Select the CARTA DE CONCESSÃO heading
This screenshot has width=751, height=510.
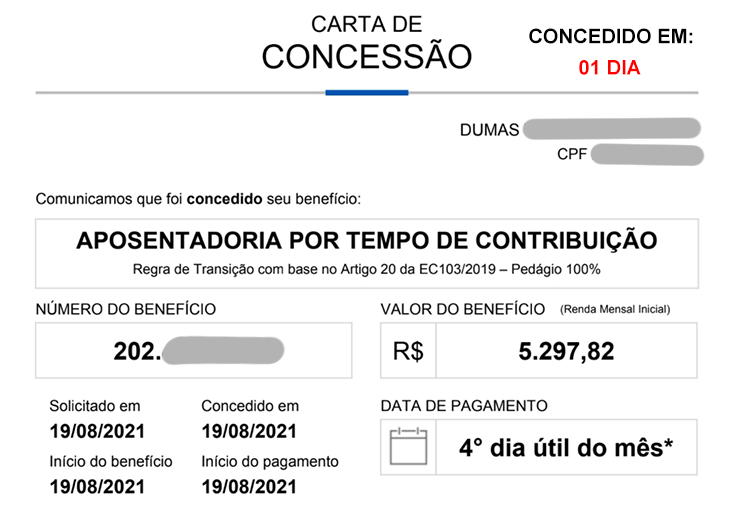click(366, 43)
